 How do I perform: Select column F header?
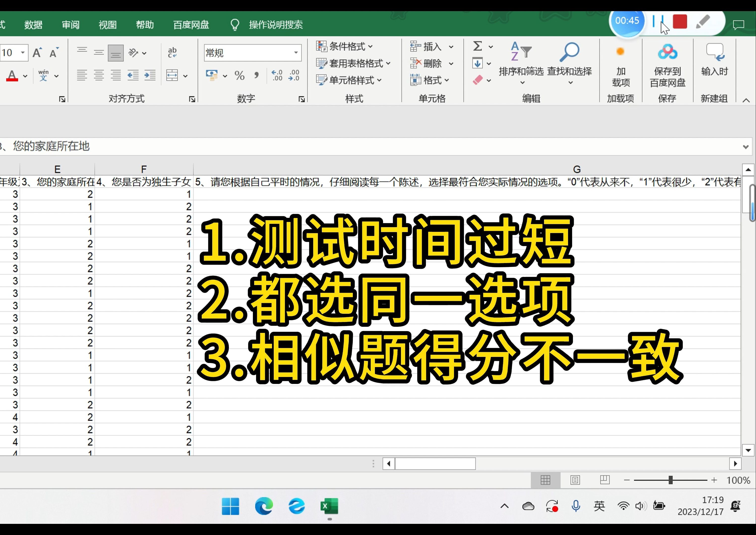tap(144, 169)
